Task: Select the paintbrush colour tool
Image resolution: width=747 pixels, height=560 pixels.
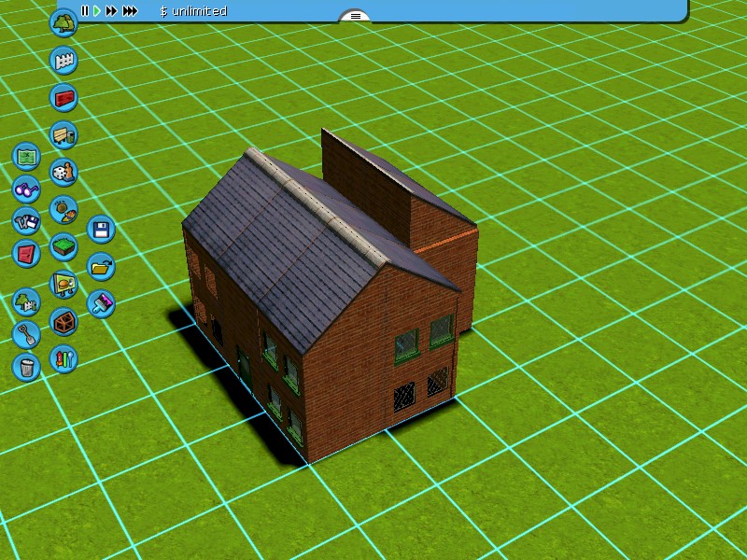Action: pos(101,303)
